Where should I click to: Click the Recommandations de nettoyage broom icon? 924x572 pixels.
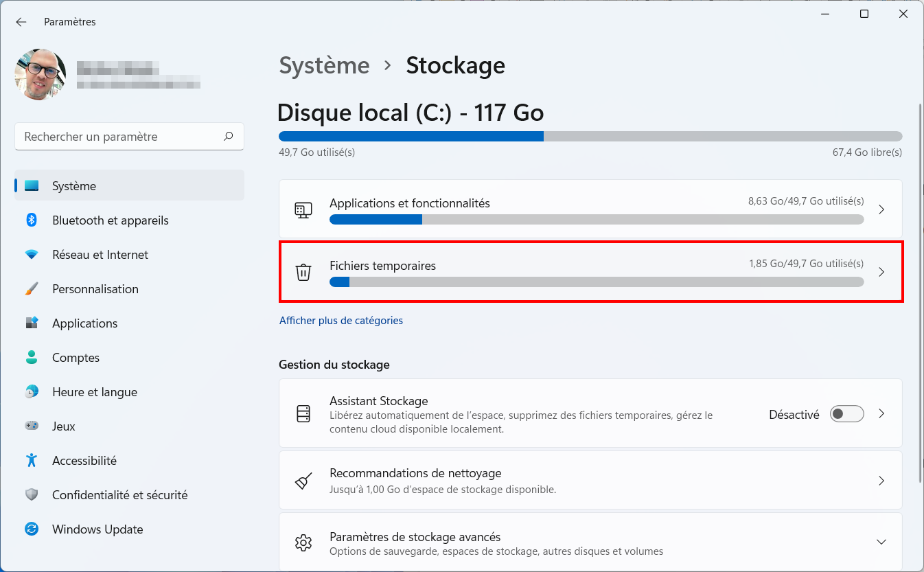(x=303, y=481)
